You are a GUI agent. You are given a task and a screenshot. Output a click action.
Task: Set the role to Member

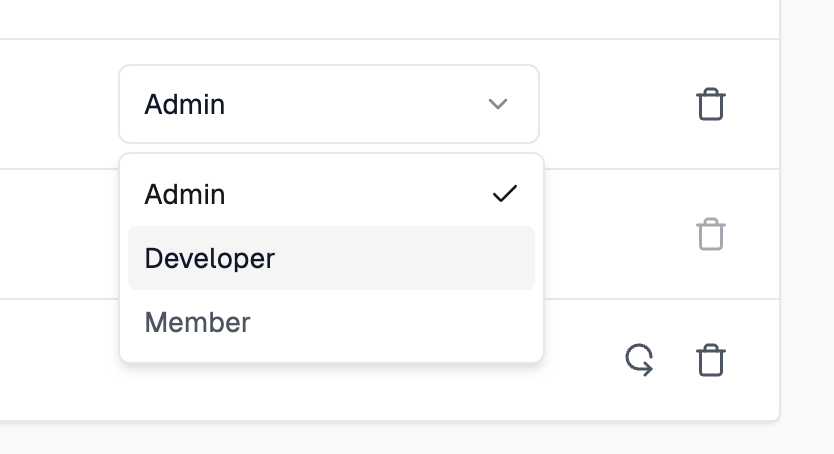[x=331, y=322]
